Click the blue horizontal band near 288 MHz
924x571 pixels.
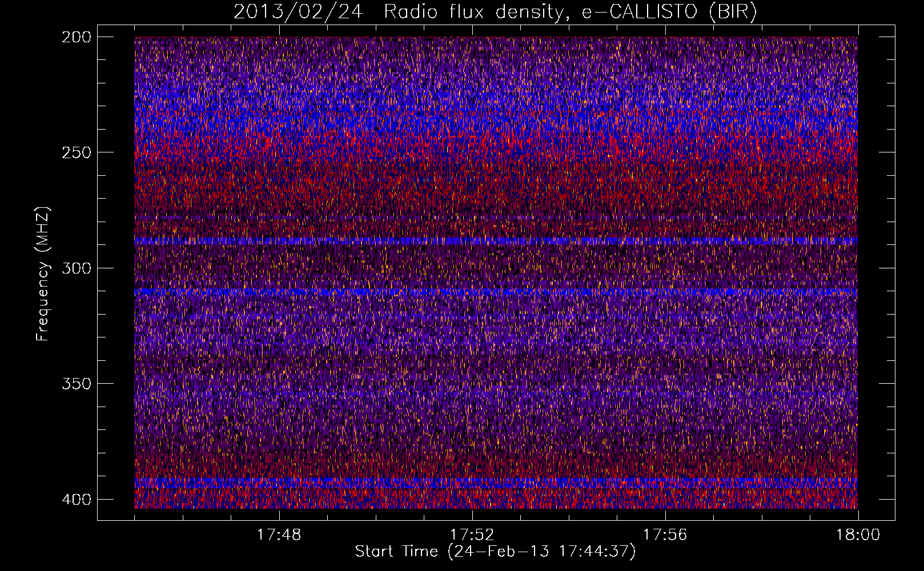496,241
